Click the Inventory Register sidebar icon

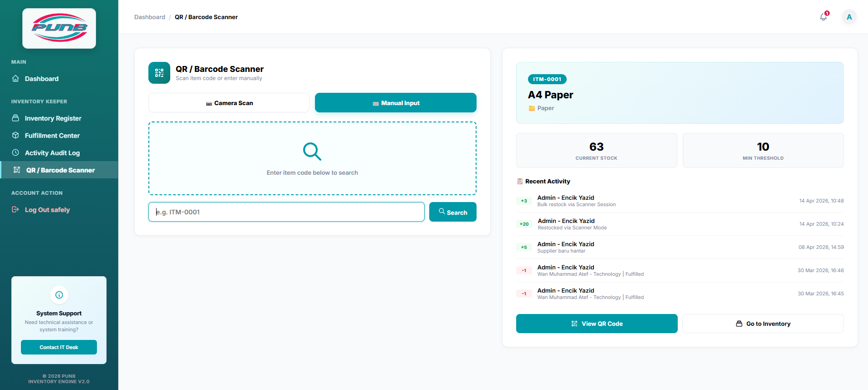(x=15, y=118)
